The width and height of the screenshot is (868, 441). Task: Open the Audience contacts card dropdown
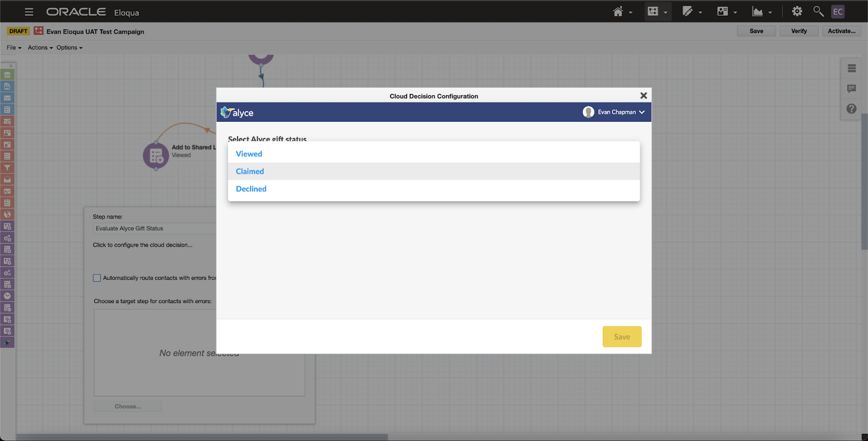click(727, 11)
